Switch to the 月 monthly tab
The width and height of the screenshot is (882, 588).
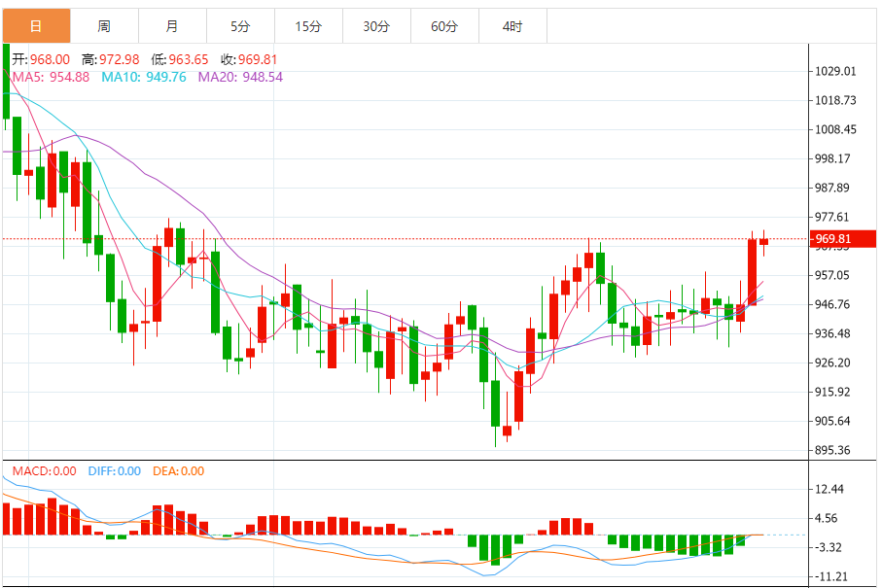tap(172, 26)
